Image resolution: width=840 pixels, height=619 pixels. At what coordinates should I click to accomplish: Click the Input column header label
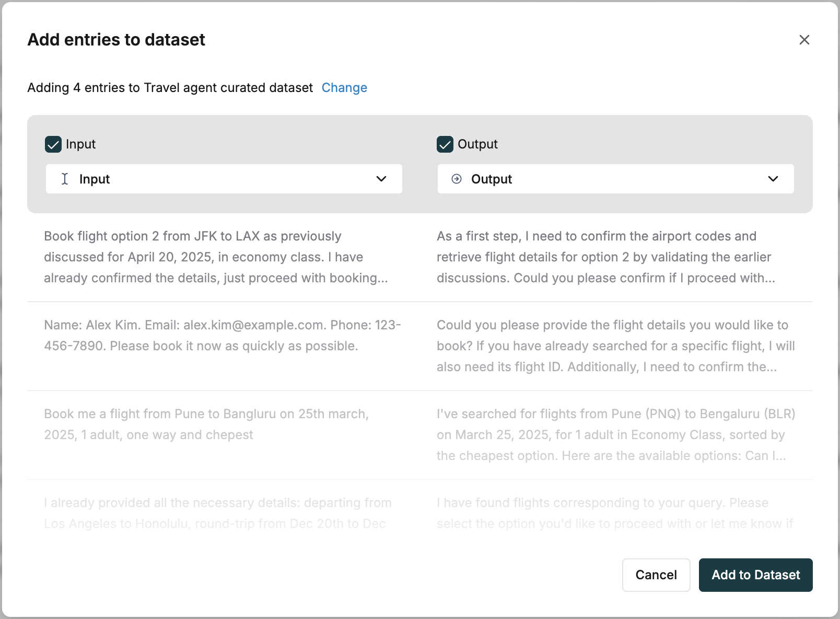point(80,144)
